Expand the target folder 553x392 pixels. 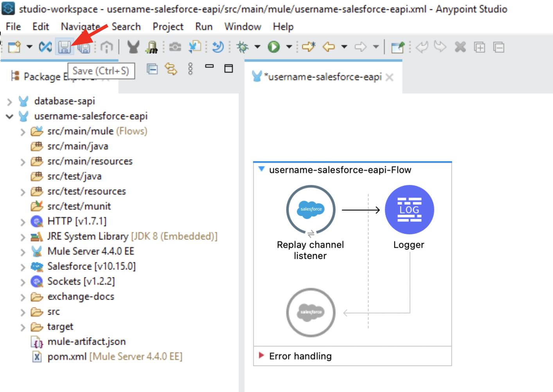pos(23,327)
